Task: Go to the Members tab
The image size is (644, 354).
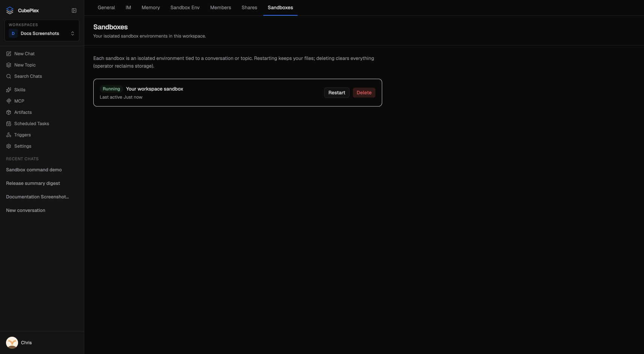Action: click(x=220, y=8)
